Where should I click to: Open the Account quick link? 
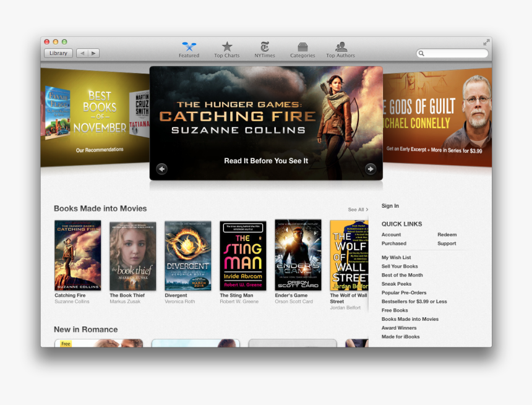(391, 235)
